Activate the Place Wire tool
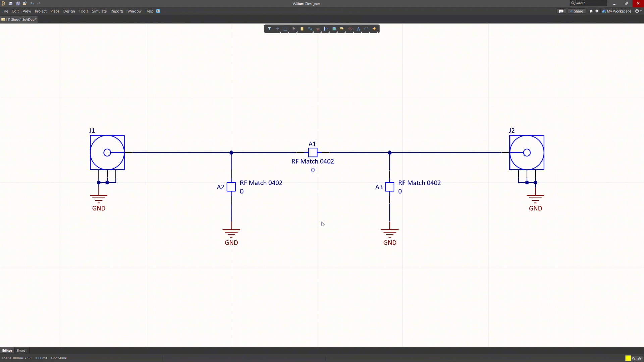644x362 pixels. tap(310, 28)
